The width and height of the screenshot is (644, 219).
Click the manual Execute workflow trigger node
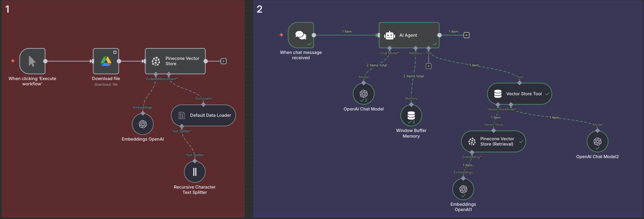click(x=32, y=61)
